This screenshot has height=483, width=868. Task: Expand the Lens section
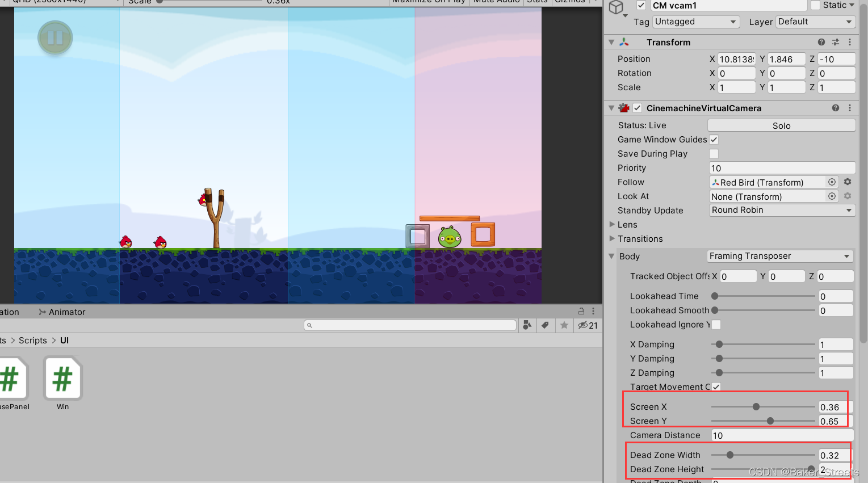click(612, 225)
